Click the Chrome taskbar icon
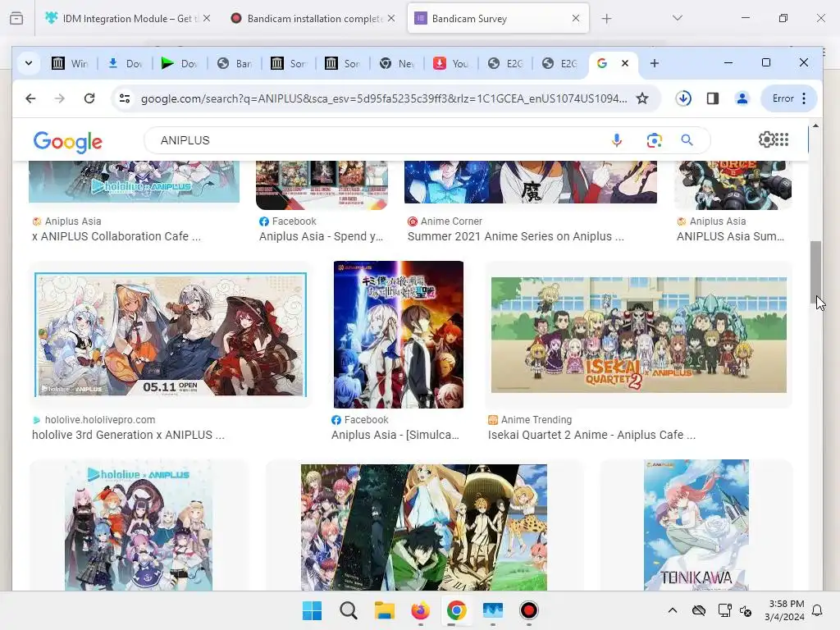The width and height of the screenshot is (840, 630). (x=456, y=610)
